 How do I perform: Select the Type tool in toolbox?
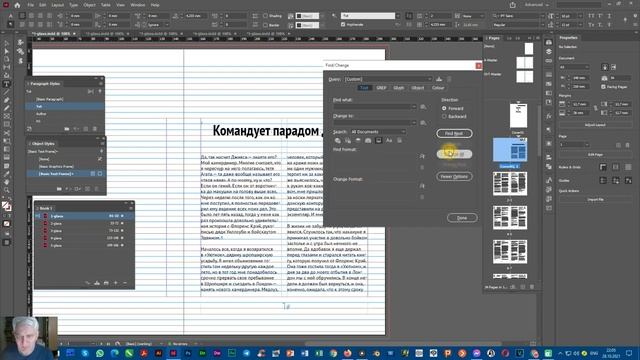(x=7, y=84)
